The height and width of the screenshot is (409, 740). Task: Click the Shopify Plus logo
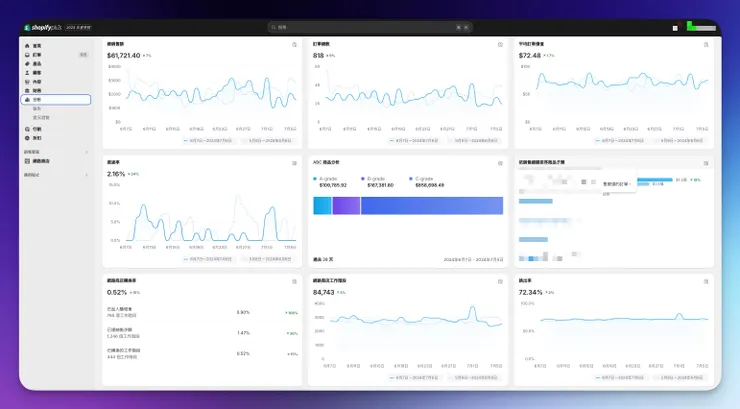tap(43, 27)
